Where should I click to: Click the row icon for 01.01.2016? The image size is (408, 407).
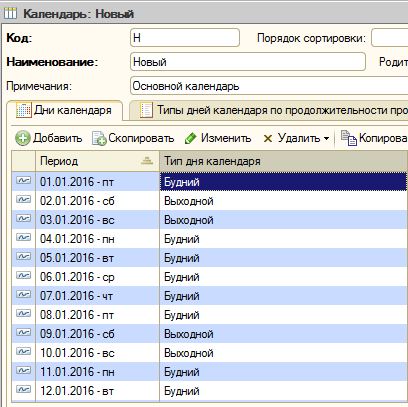pyautogui.click(x=23, y=180)
